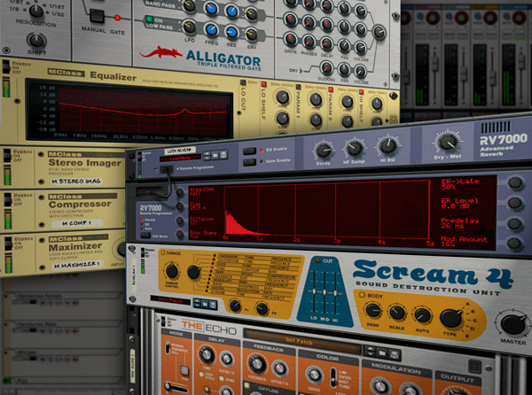532x395 pixels.
Task: Toggle the MClass Equalizer Lo Shelf switch
Action: (263, 84)
